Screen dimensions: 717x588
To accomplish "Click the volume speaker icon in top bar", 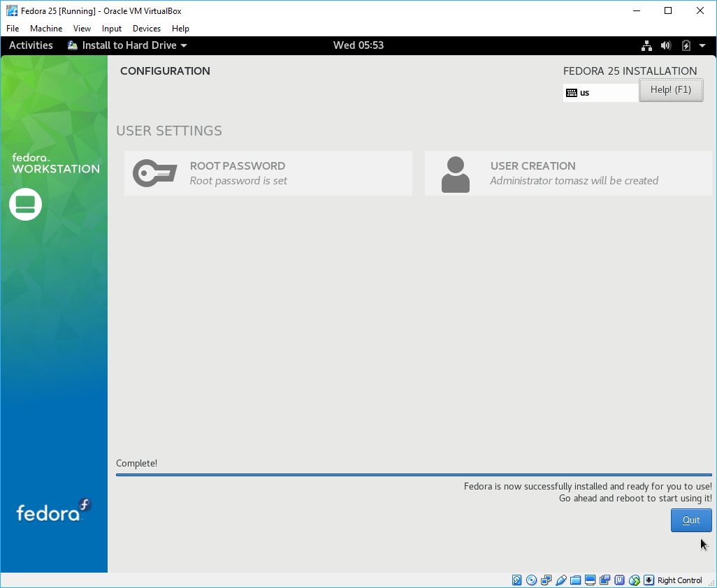I will 666,45.
